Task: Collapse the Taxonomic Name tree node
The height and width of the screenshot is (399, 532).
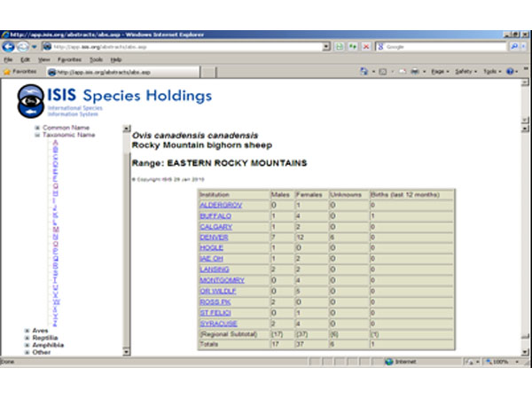Action: [37, 134]
